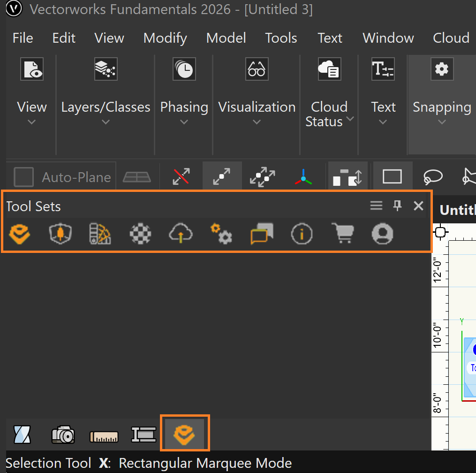
Task: Toggle the Auto-Plane checkbox
Action: [x=23, y=177]
